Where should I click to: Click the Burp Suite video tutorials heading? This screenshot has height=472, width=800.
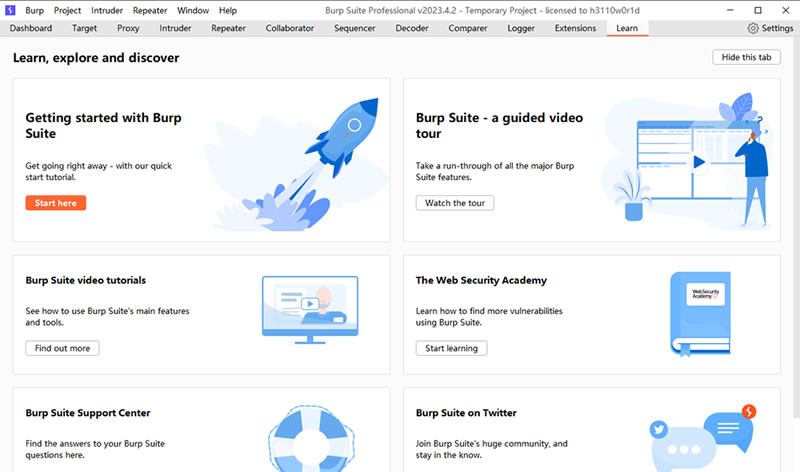click(86, 280)
